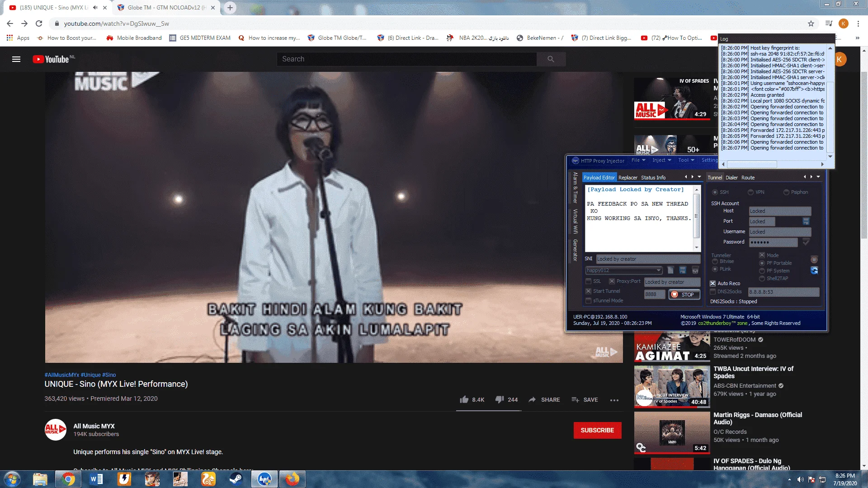The width and height of the screenshot is (868, 488).
Task: Open the All Music MYX channel avatar
Action: click(56, 430)
